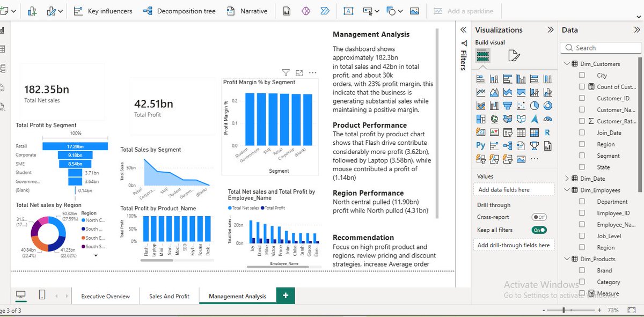Choose the gauge visualization

pos(548,119)
